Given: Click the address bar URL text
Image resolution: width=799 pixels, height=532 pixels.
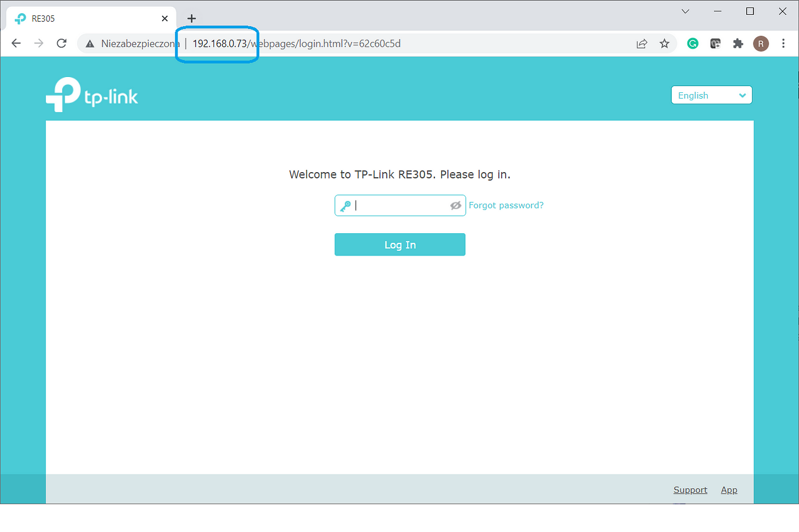Looking at the screenshot, I should pos(297,43).
